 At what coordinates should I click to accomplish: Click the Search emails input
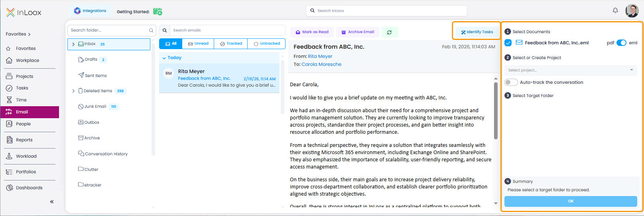point(227,30)
